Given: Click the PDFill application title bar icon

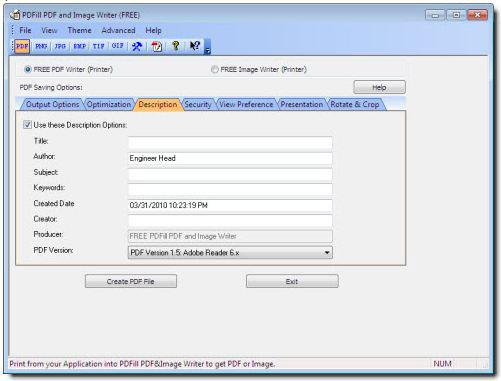Looking at the screenshot, I should 15,15.
